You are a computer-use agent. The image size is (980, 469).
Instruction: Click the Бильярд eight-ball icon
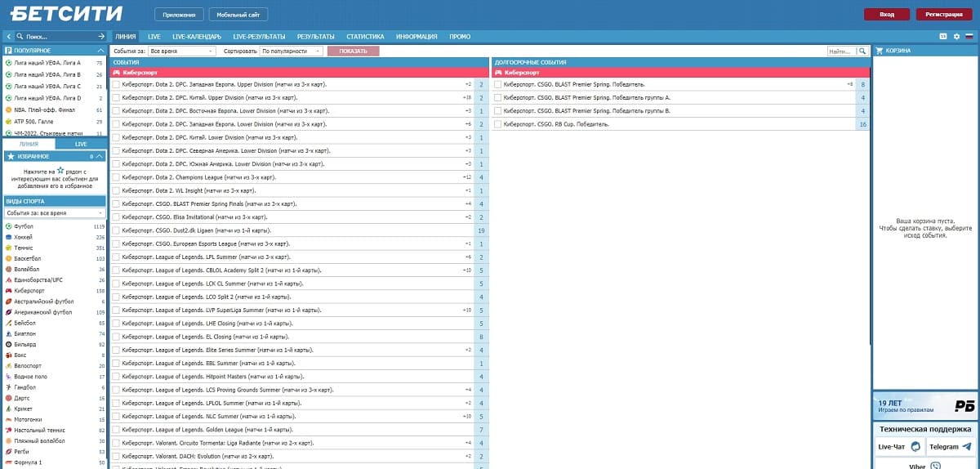tap(9, 344)
